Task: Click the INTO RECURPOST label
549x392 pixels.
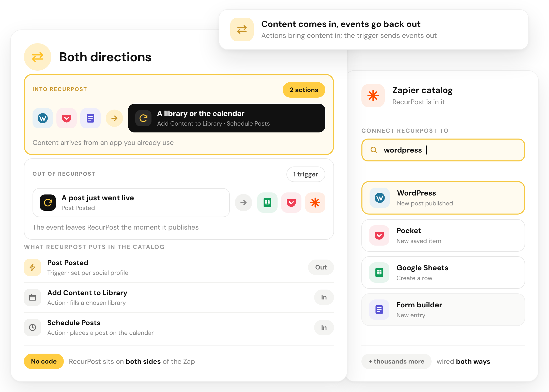Action: pos(60,89)
